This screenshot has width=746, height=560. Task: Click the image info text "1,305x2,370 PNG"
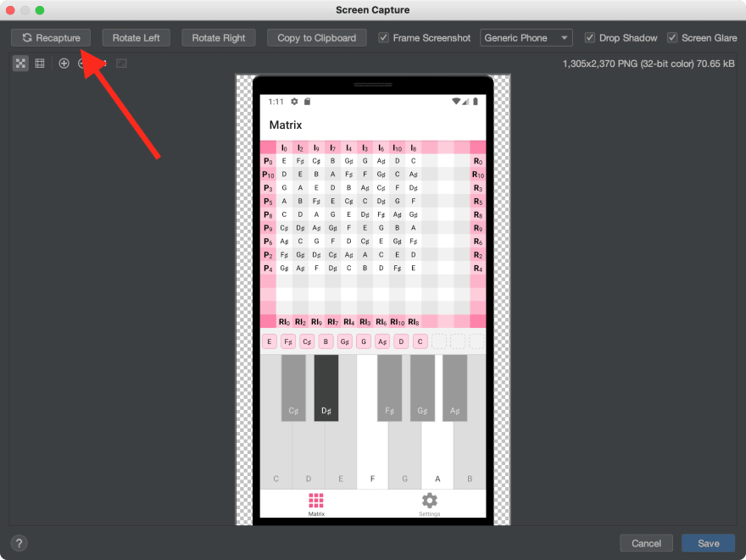point(599,64)
